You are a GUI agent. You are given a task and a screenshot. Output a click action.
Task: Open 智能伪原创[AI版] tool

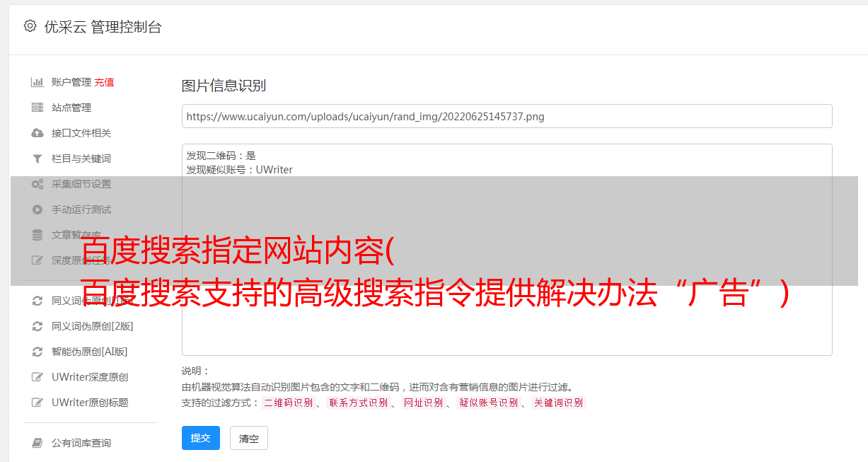(x=90, y=352)
